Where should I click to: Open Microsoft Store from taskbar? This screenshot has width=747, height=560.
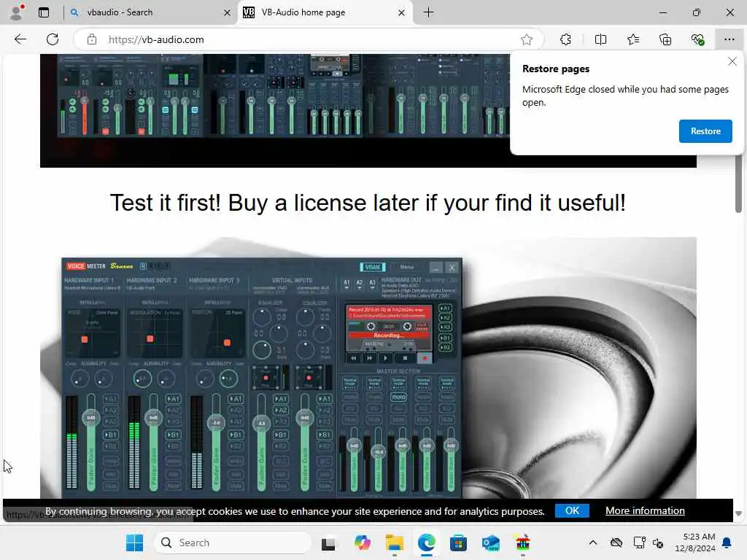click(458, 542)
